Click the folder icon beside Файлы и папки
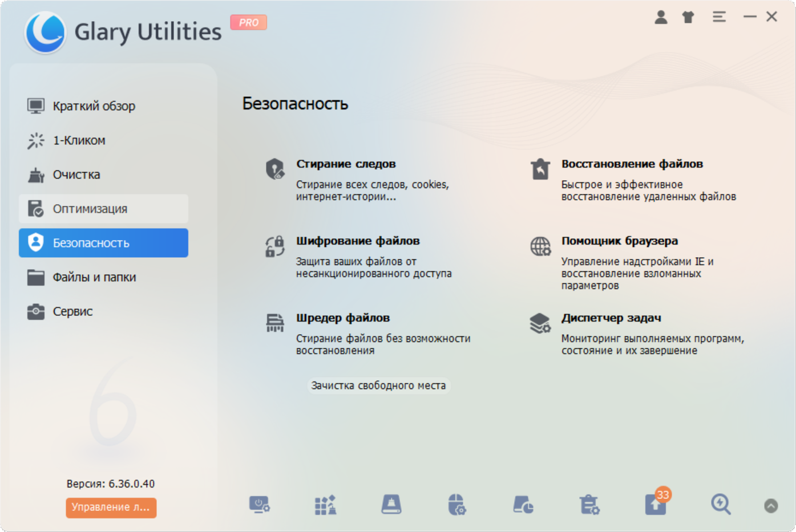796x532 pixels. (36, 277)
